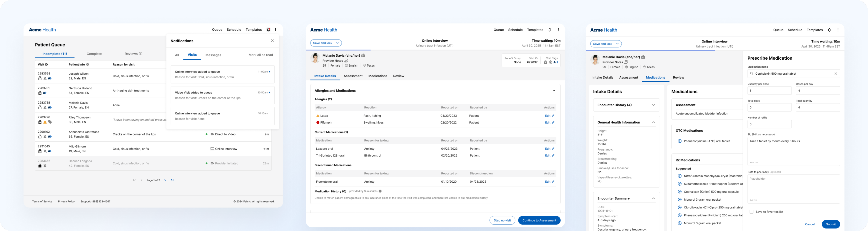Expand the Encounter History (4) section
868x231 pixels.
[x=653, y=105]
